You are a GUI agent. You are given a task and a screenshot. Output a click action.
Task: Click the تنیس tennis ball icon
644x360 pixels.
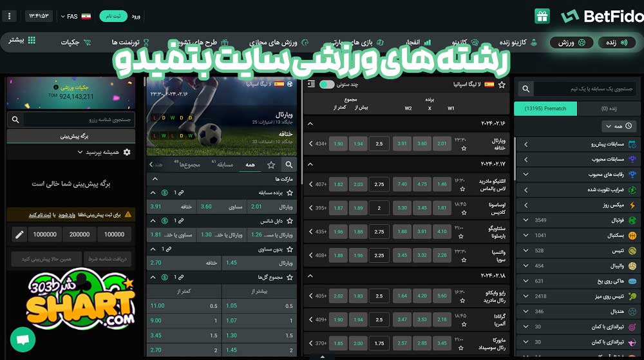[632, 251]
